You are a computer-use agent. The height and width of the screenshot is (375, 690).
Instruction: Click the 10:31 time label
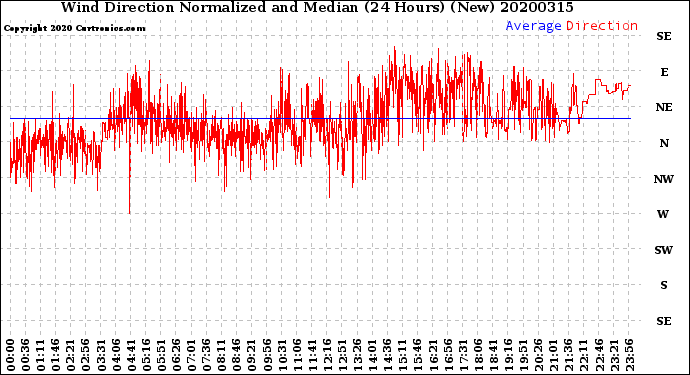(x=282, y=355)
